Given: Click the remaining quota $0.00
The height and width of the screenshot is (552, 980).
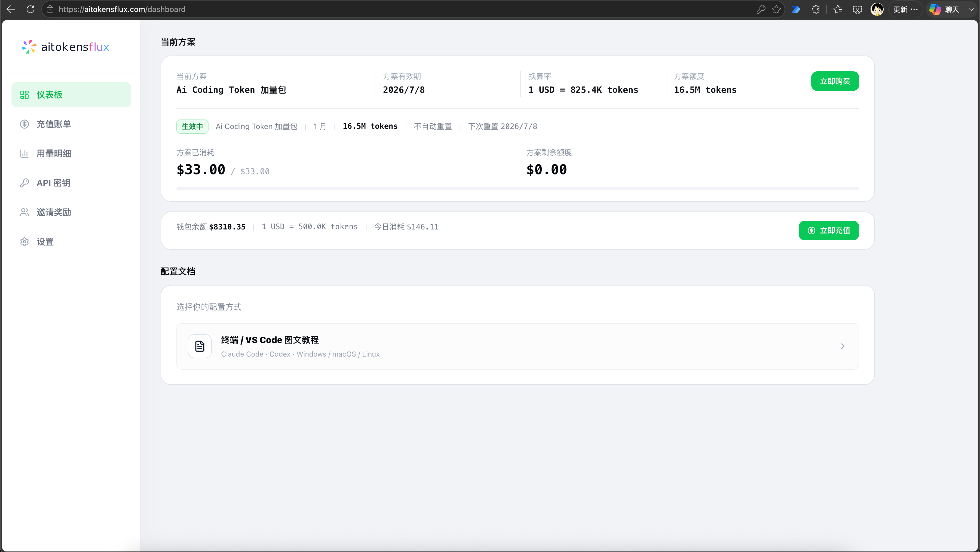Looking at the screenshot, I should pos(546,169).
